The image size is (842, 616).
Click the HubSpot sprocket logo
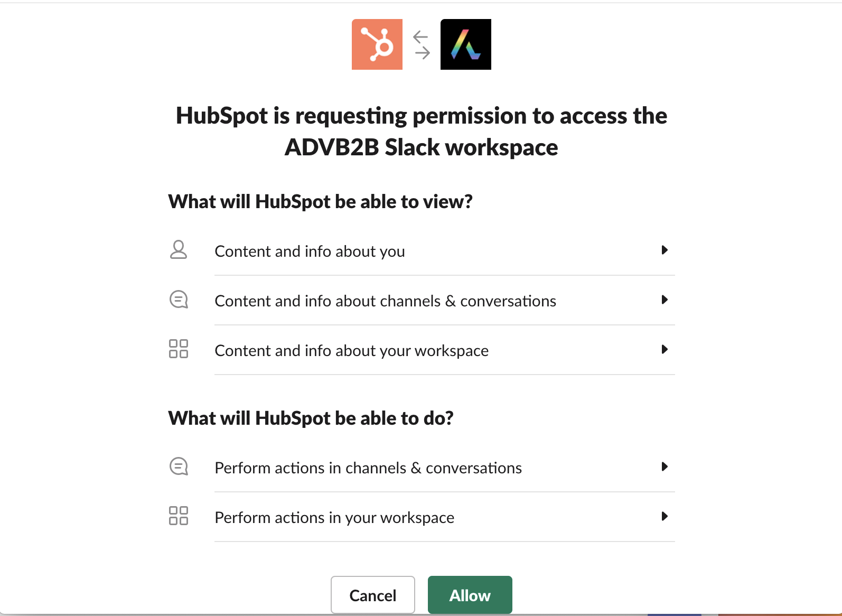tap(377, 44)
